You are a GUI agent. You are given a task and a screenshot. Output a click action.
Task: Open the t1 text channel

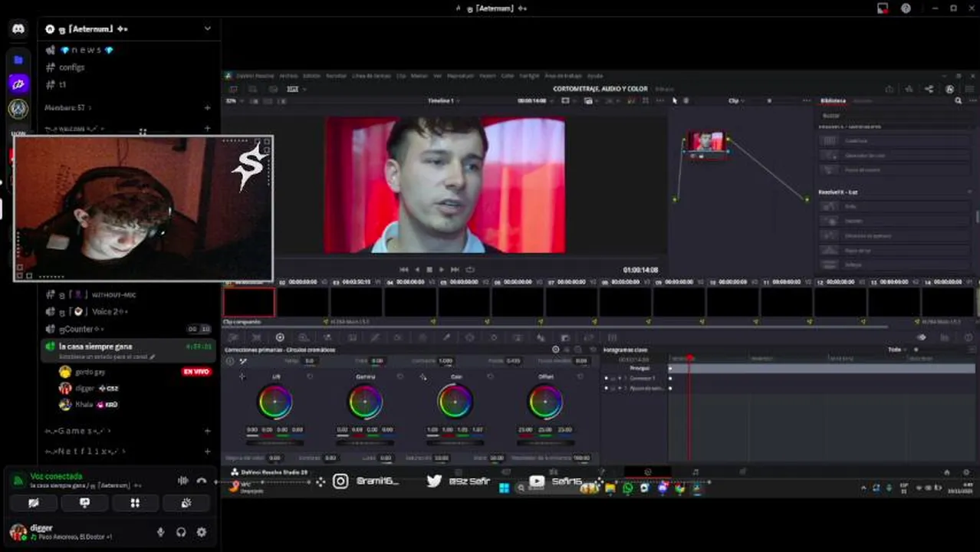[62, 84]
